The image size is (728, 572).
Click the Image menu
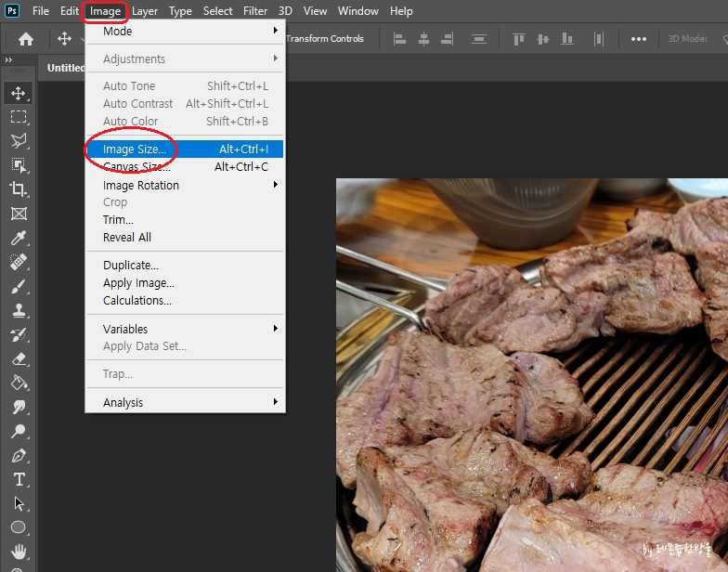105,11
